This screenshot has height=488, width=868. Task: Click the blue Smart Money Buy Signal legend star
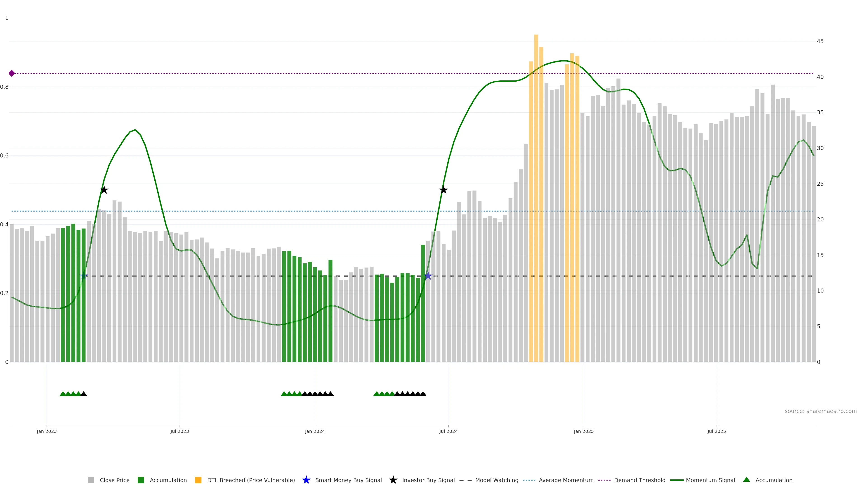(306, 480)
